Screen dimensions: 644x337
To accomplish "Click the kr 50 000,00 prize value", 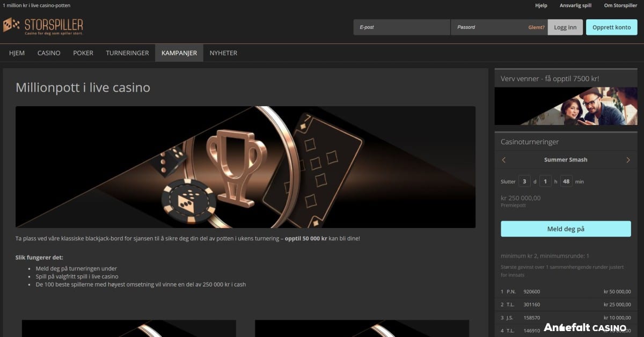I will click(617, 292).
